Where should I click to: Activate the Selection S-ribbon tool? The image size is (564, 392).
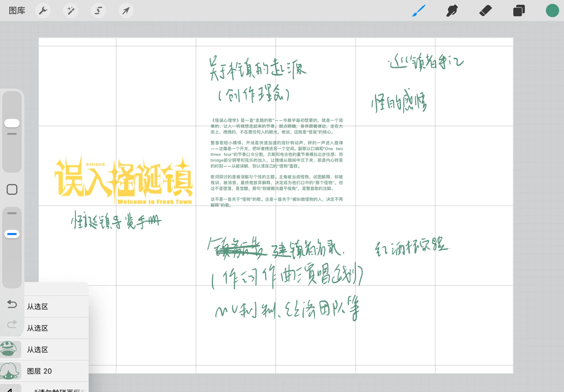98,11
